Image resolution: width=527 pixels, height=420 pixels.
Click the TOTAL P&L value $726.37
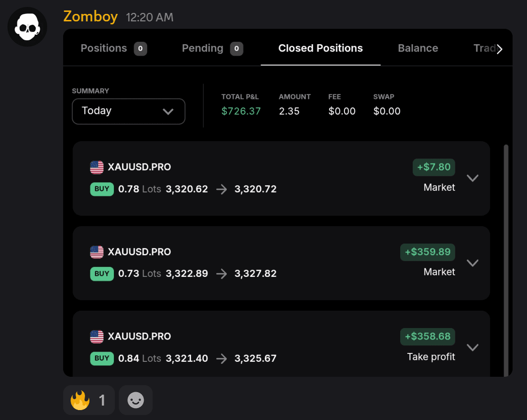(x=241, y=111)
